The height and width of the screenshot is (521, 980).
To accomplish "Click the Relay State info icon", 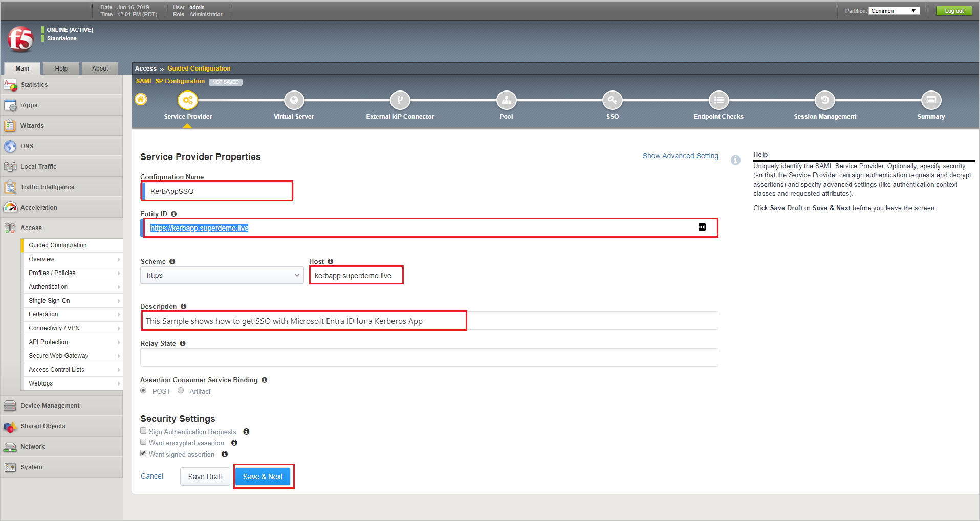I will (183, 343).
